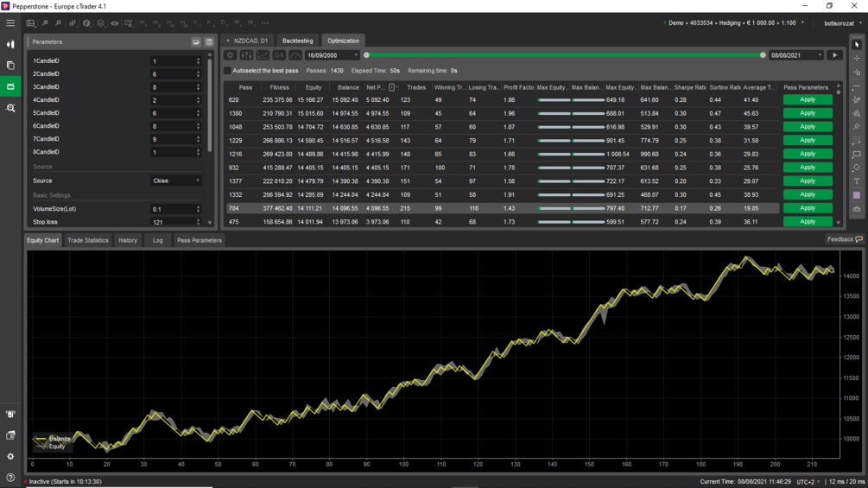Toggle the eye visibility icon in the top toolbar
The image size is (868, 488).
coord(115,23)
